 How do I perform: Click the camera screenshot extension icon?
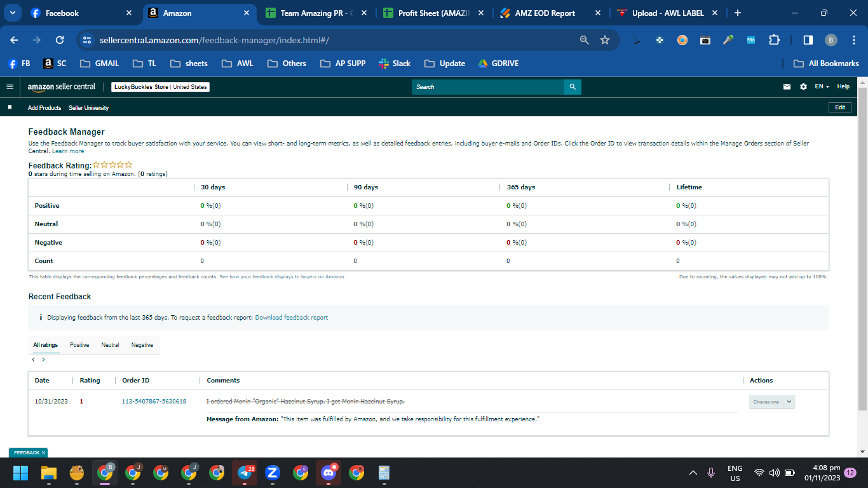click(x=705, y=40)
